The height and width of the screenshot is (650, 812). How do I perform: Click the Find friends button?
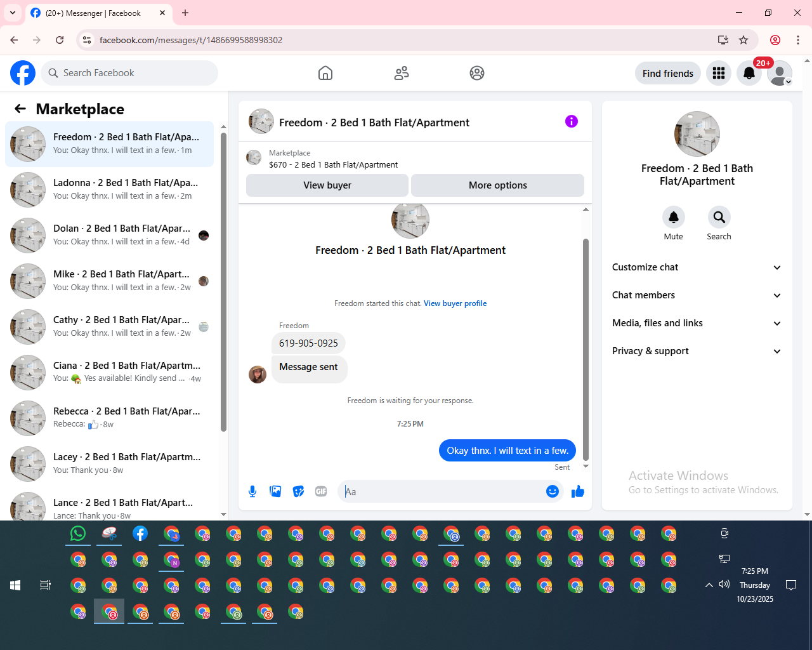pos(668,73)
